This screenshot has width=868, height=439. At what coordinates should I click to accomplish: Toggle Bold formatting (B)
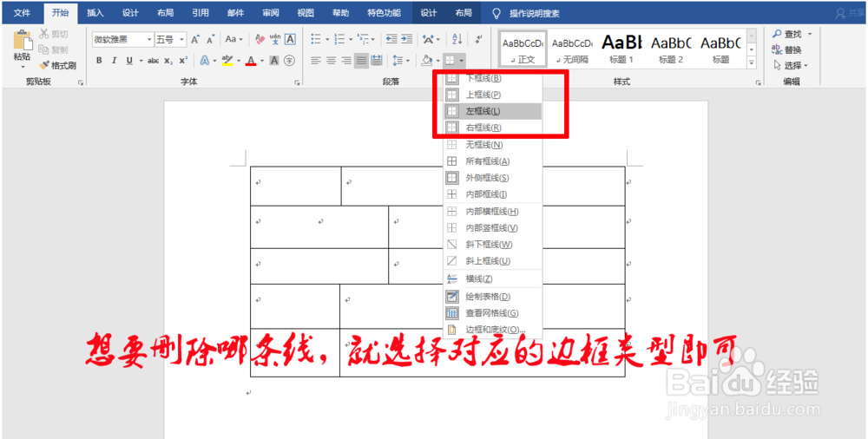point(99,61)
